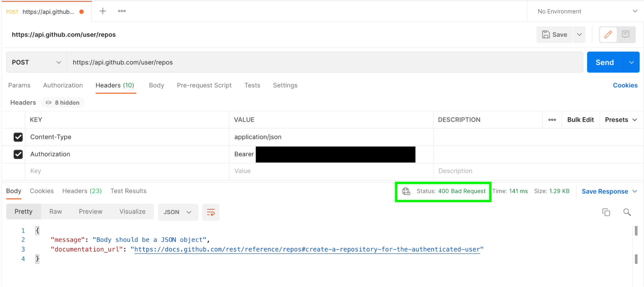Image resolution: width=644 pixels, height=287 pixels.
Task: Click the edit pencil icon
Action: (608, 34)
